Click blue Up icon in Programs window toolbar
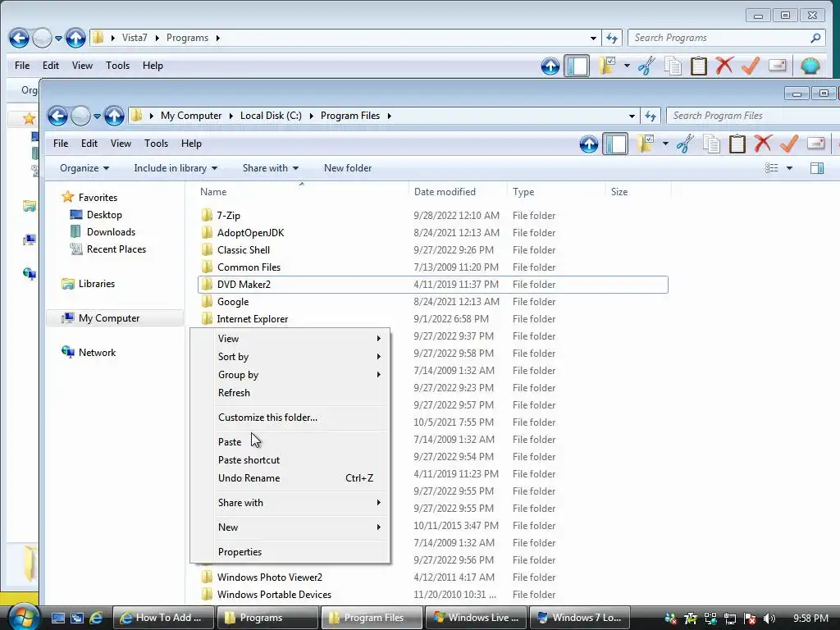840x630 pixels. (550, 66)
